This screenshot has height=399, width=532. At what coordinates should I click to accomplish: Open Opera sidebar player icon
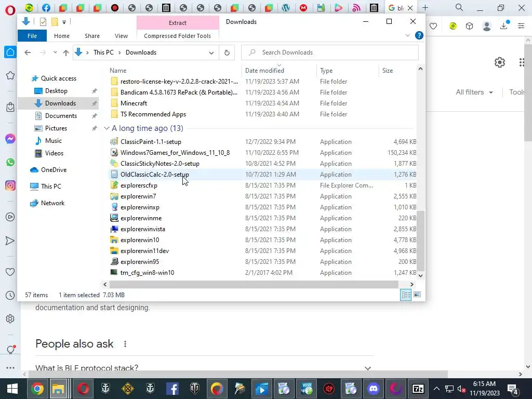10,217
